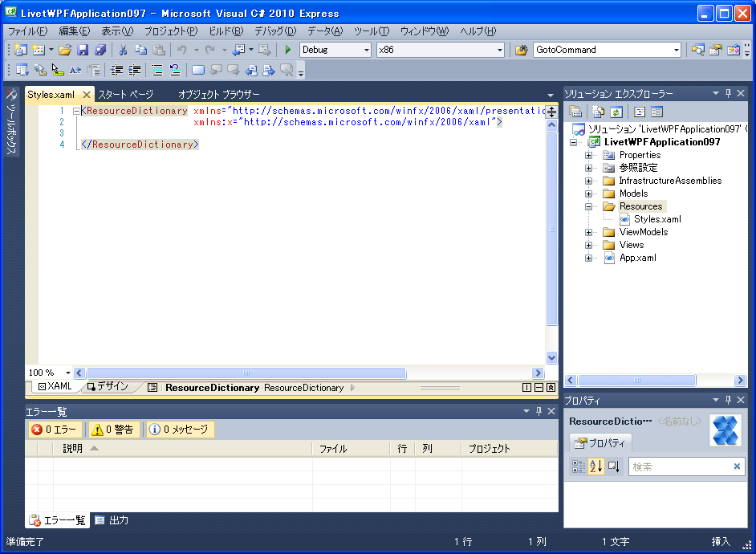Switch to the 出力 output tab

point(112,520)
